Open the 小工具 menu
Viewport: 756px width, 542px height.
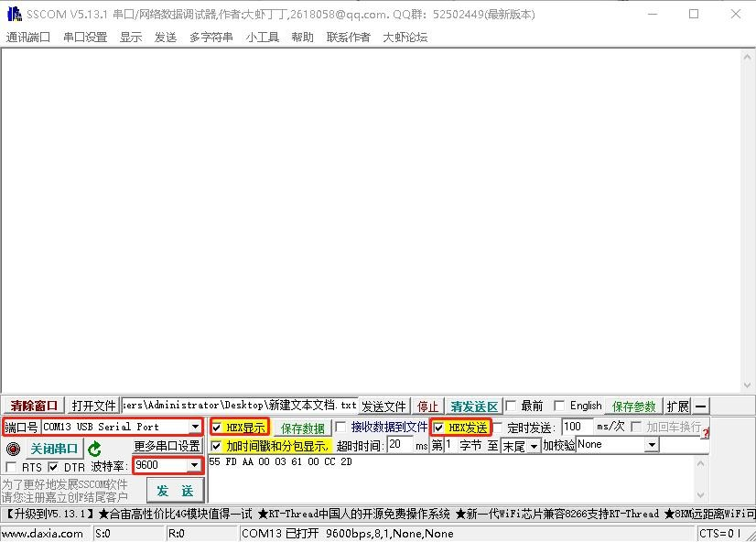coord(262,38)
